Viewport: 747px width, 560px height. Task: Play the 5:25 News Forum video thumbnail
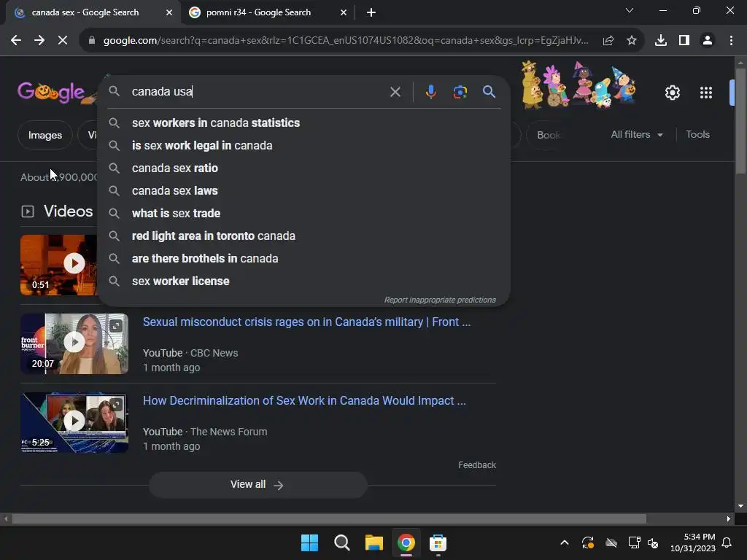pyautogui.click(x=74, y=422)
